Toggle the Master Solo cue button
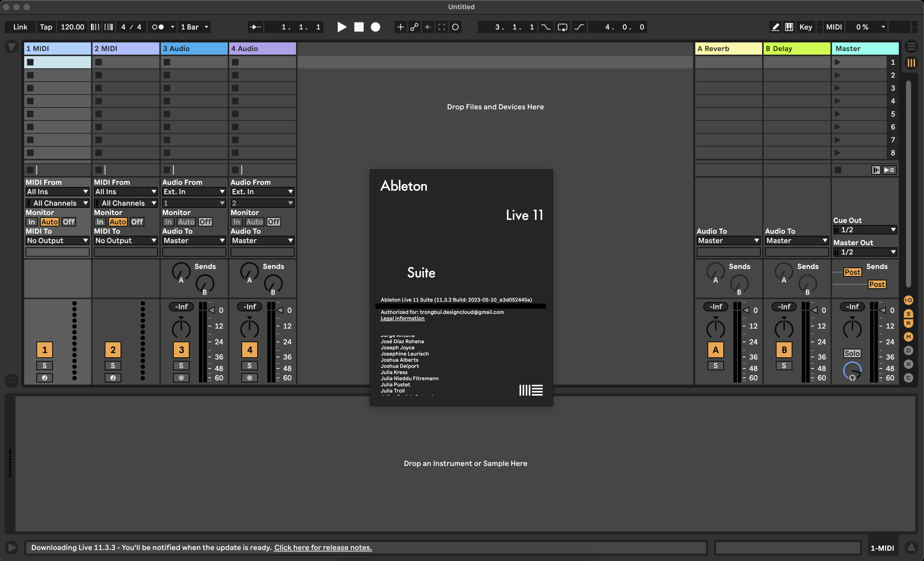924x561 pixels. click(852, 353)
